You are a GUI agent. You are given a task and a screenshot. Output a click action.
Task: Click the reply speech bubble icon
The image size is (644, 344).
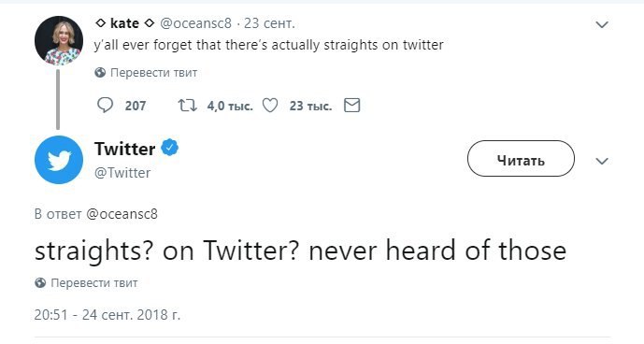point(105,106)
